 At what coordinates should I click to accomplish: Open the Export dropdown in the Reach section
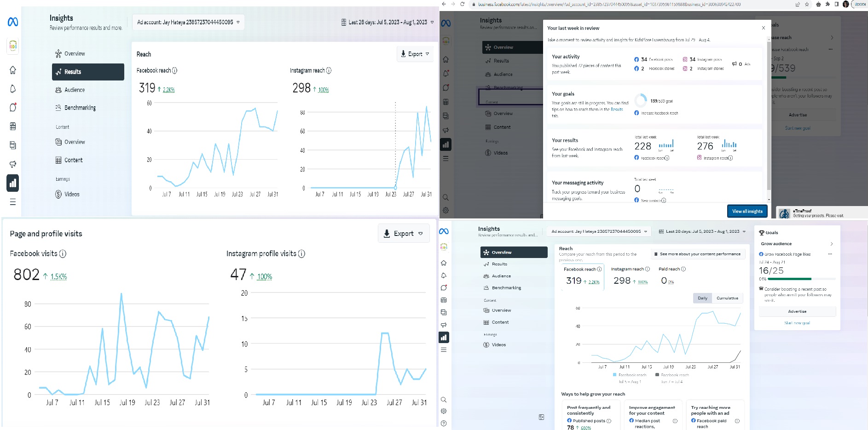click(x=415, y=54)
